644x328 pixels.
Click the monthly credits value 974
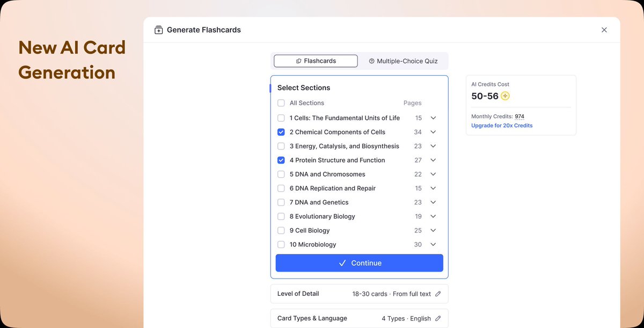[519, 116]
